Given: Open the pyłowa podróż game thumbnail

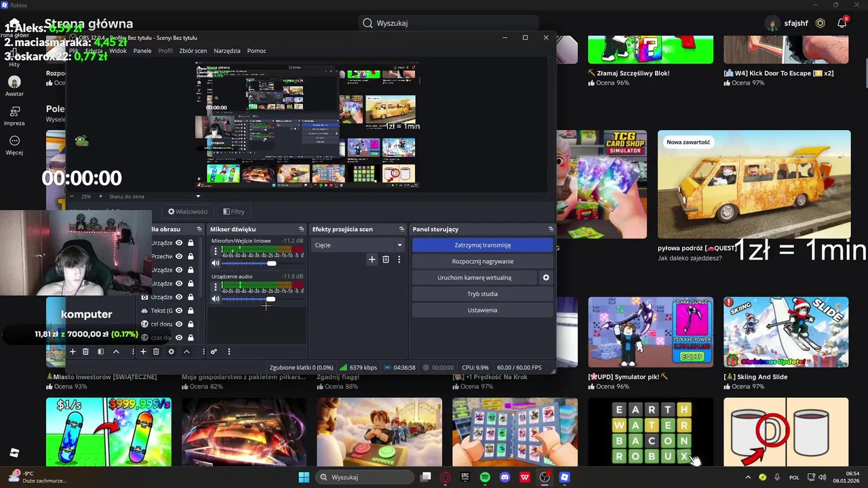Looking at the screenshot, I should [754, 184].
